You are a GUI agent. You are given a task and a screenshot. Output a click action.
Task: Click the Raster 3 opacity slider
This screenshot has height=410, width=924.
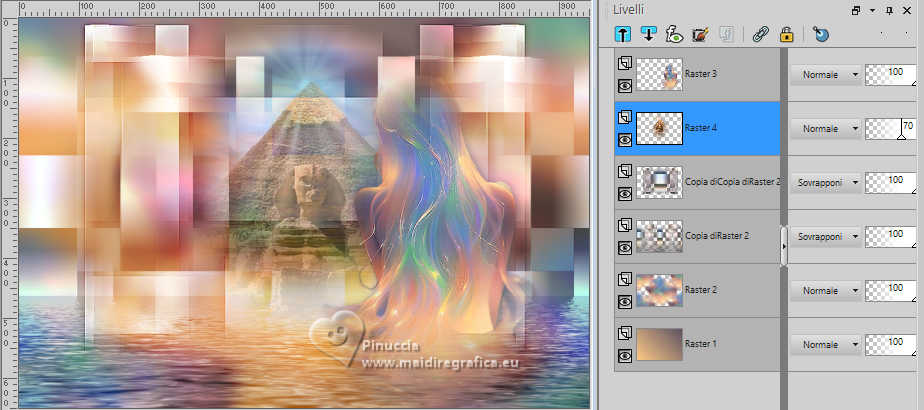tap(891, 75)
